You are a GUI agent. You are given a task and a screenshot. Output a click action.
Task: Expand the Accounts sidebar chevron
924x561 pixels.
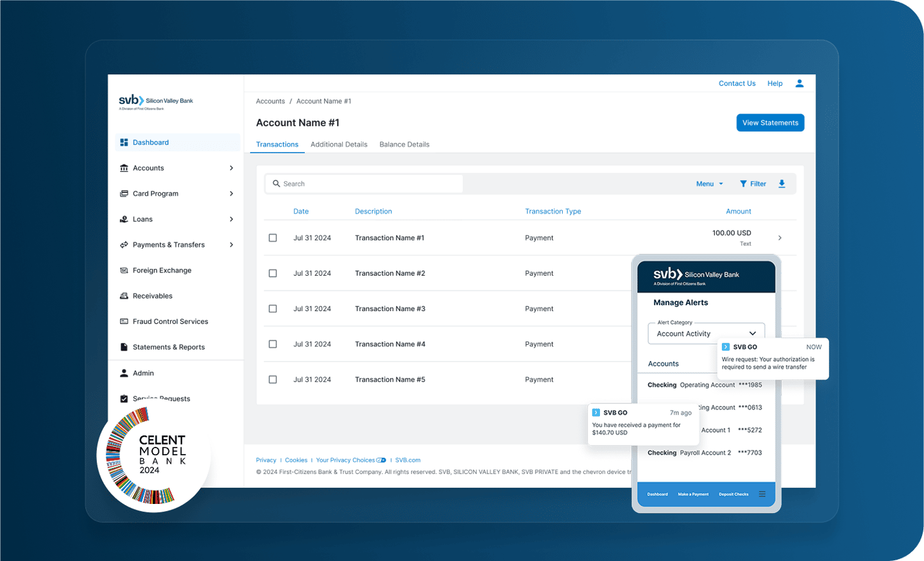(x=232, y=168)
